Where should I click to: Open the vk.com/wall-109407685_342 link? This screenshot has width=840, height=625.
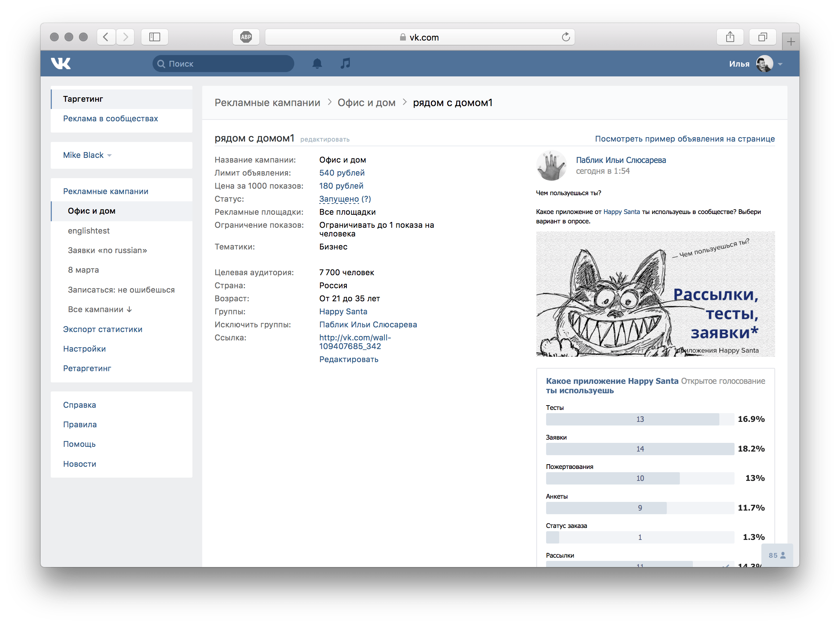click(355, 342)
